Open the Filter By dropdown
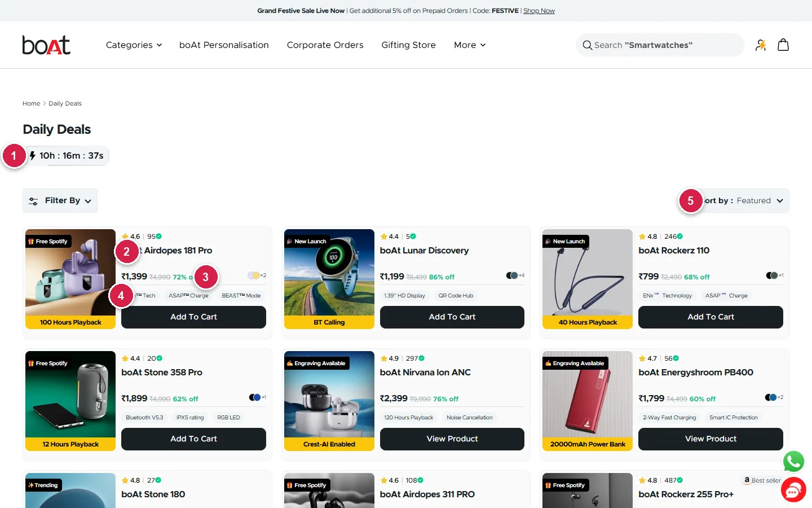Viewport: 812px width, 508px height. pyautogui.click(x=60, y=200)
